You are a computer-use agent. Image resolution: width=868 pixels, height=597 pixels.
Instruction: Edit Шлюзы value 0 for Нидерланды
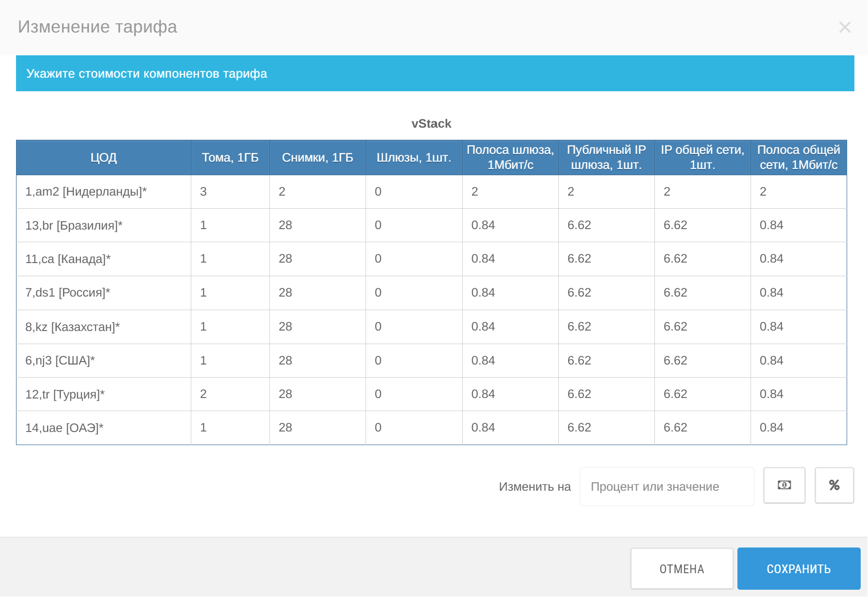[x=414, y=192]
